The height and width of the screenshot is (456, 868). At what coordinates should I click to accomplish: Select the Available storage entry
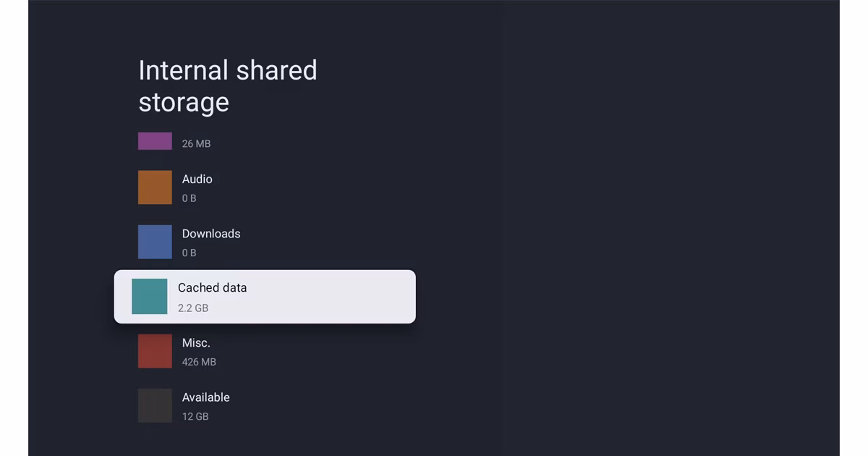point(205,397)
